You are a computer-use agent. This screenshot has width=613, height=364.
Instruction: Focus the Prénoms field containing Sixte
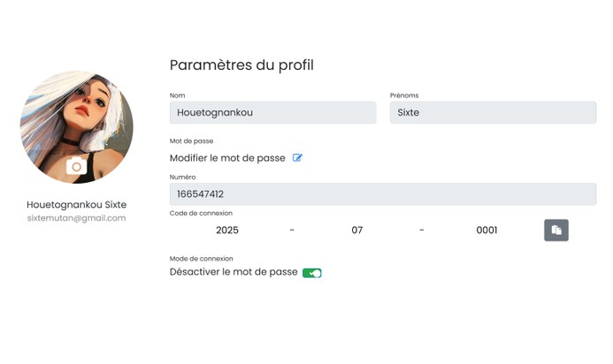[x=493, y=112]
